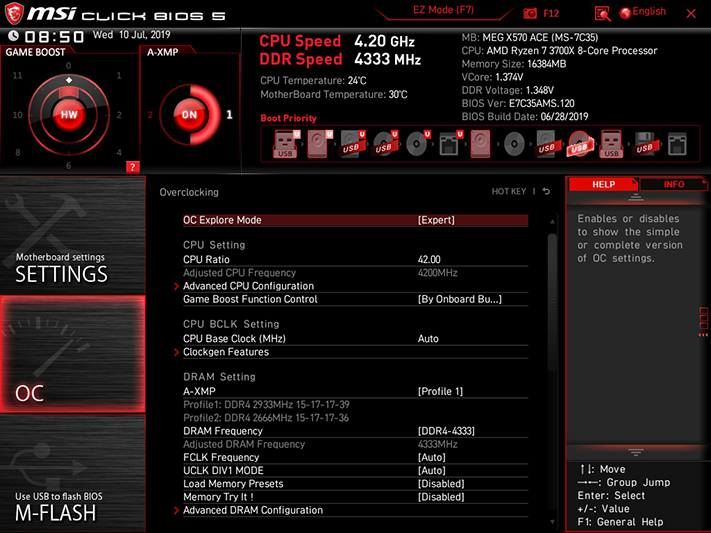Click the globe language icon
The height and width of the screenshot is (533, 711).
(x=625, y=13)
